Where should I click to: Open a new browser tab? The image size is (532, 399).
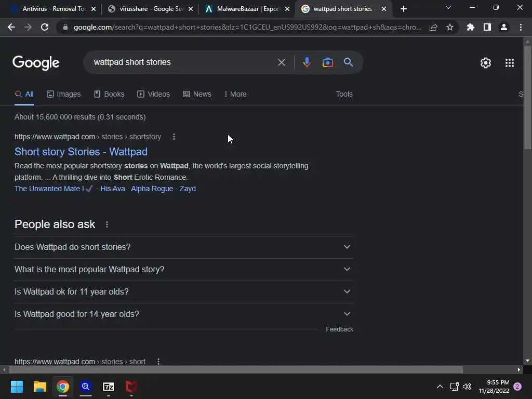403,9
